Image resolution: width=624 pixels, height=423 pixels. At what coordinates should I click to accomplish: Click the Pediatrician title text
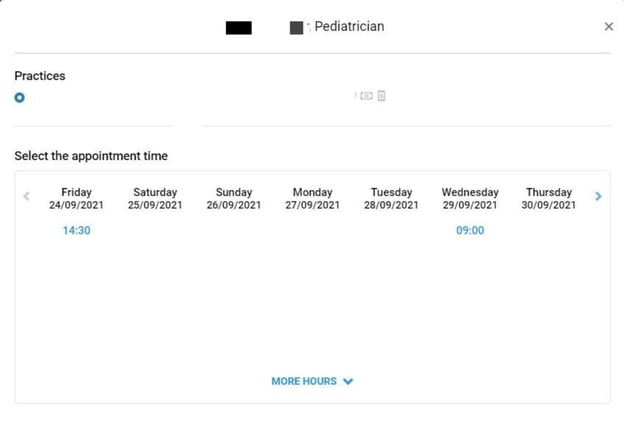point(349,27)
